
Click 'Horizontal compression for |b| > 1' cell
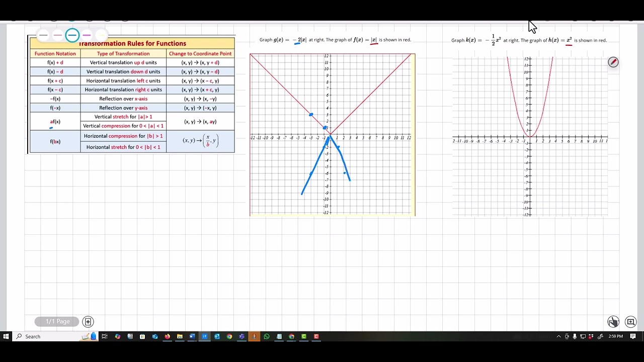pyautogui.click(x=123, y=136)
